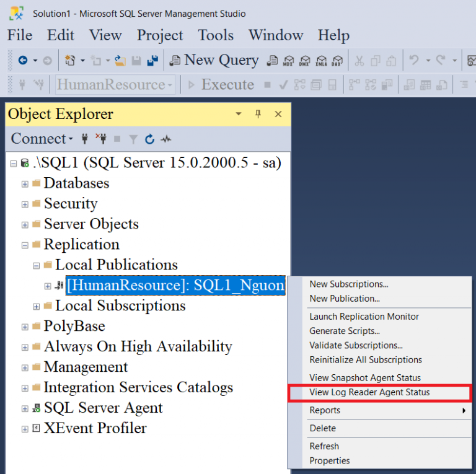Refresh the Object Explorer with the refresh icon
This screenshot has height=474, width=476.
(x=149, y=139)
